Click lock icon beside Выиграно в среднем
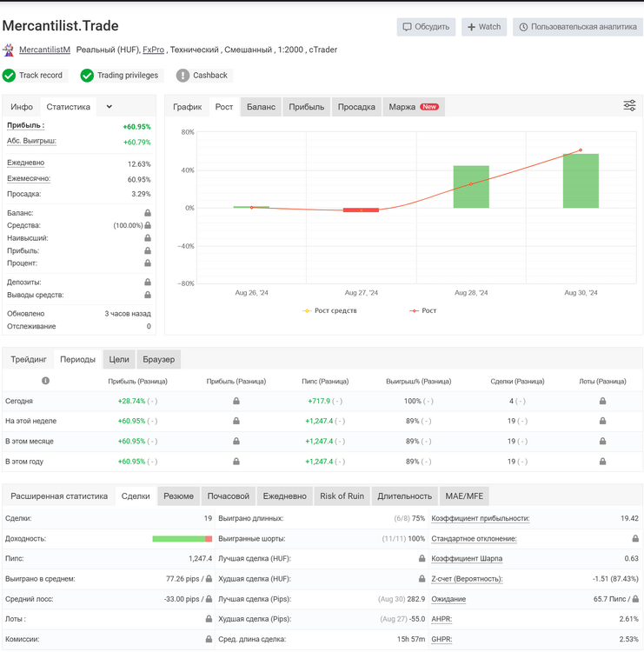Screen dimensions: 644x652 click(x=209, y=579)
